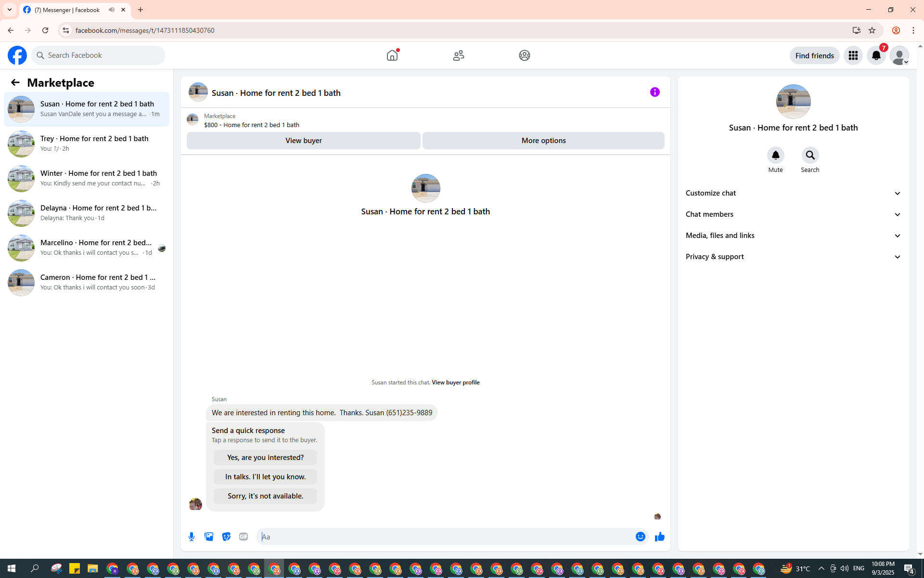Expand the Chat members section
The image size is (924, 578).
(x=793, y=214)
